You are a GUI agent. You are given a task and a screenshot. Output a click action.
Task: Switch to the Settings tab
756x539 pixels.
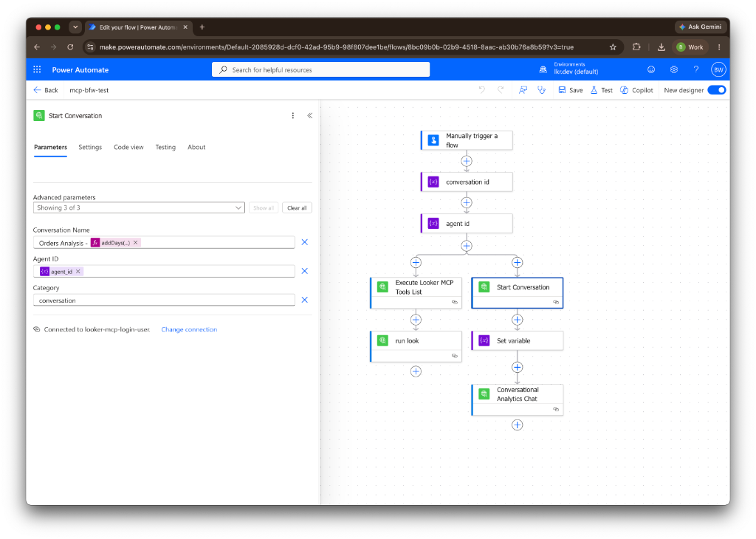[90, 147]
